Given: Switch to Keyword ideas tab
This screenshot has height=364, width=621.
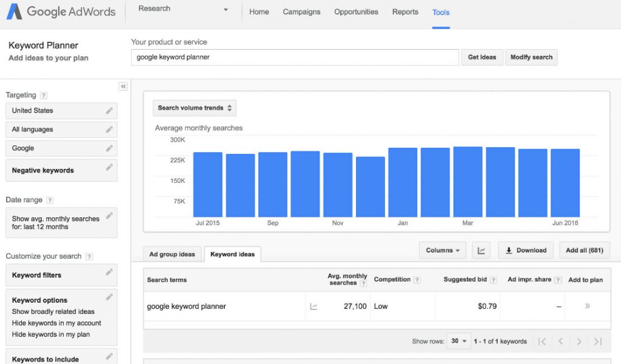Looking at the screenshot, I should pos(232,254).
